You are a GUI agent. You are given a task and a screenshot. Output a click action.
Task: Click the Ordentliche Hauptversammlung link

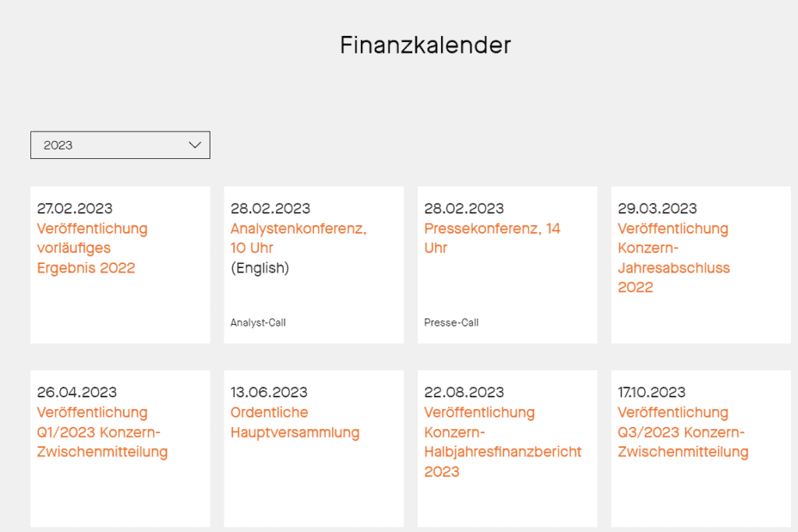[295, 423]
